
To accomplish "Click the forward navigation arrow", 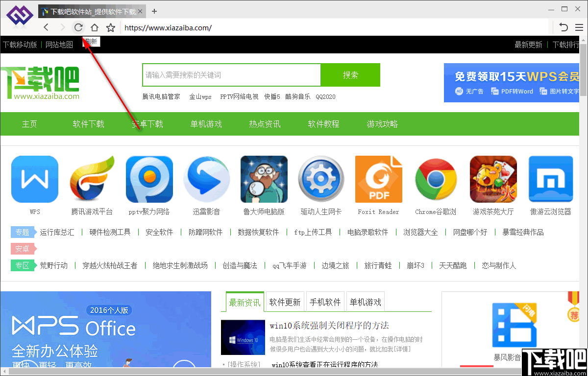I will [x=62, y=28].
